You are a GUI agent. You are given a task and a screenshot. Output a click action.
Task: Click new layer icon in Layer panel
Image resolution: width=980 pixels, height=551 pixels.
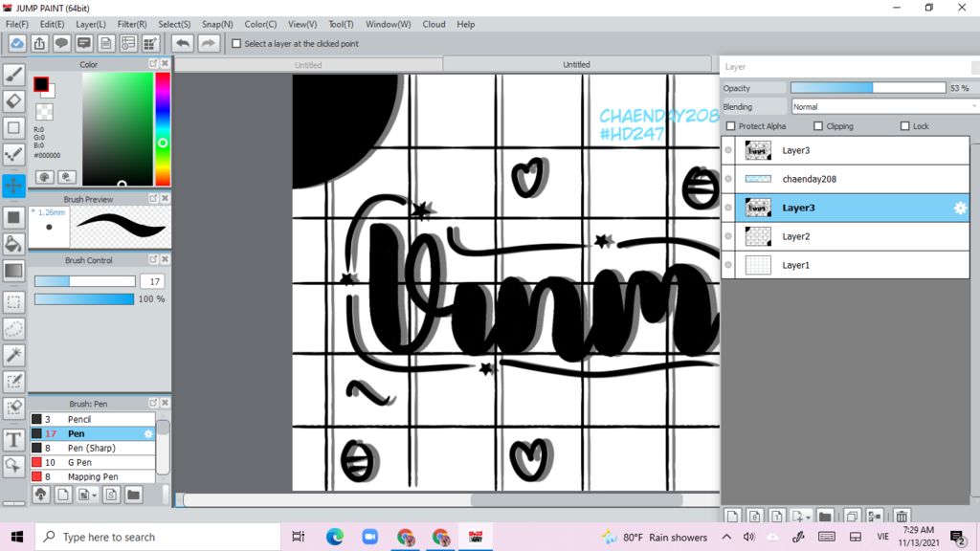point(732,517)
